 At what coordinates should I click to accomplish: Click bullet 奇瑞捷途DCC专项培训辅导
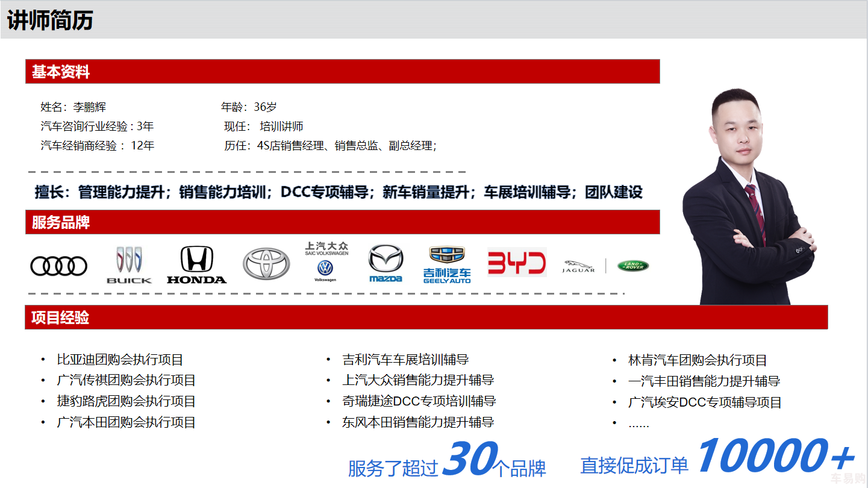[x=419, y=401]
